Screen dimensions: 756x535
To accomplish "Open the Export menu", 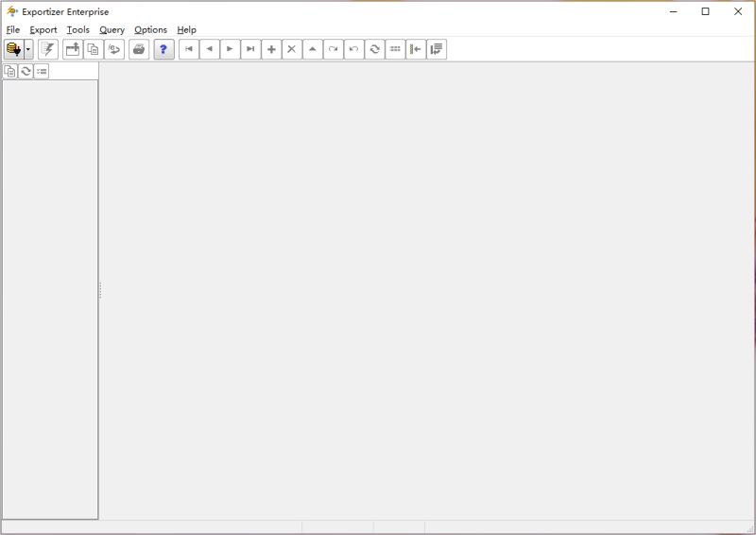I will coord(43,30).
